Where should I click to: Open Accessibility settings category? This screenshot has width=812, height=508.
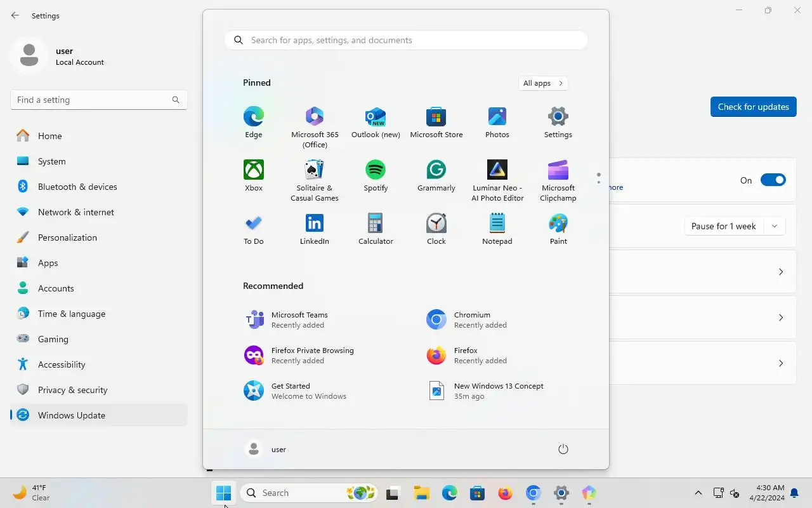[x=99, y=364]
